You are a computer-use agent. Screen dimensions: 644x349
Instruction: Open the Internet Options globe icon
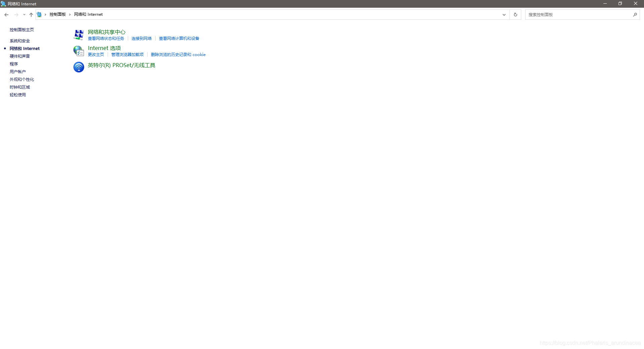tap(79, 51)
